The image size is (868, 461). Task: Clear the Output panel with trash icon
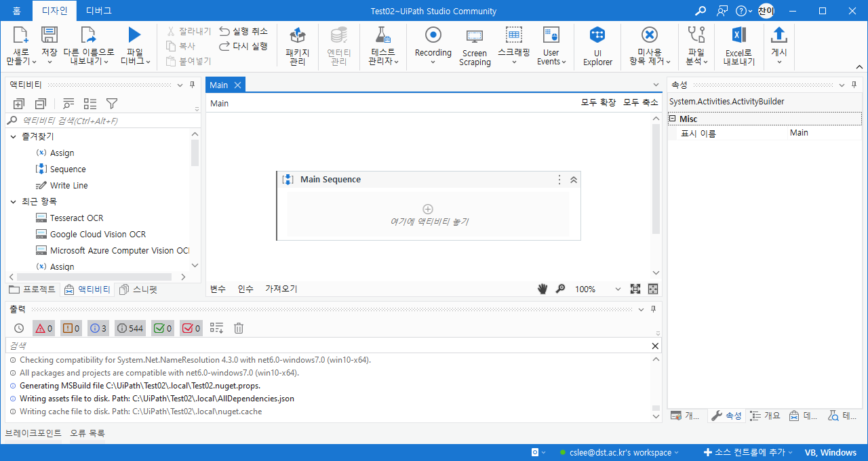239,328
